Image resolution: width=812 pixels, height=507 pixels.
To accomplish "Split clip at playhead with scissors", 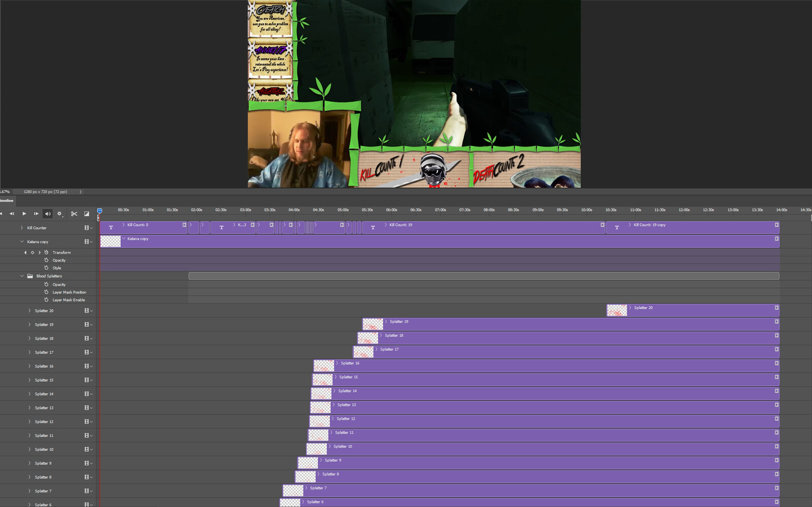I will 74,214.
